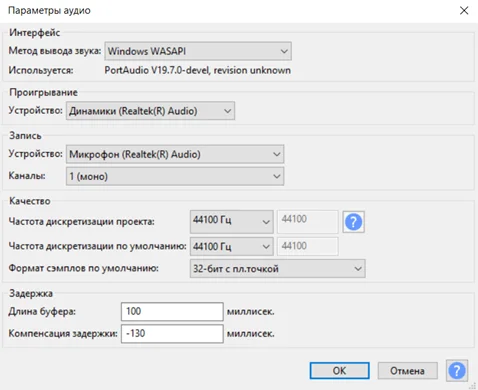The height and width of the screenshot is (390, 478).
Task: Open the recording device dropdown Микрофон
Action: click(175, 154)
